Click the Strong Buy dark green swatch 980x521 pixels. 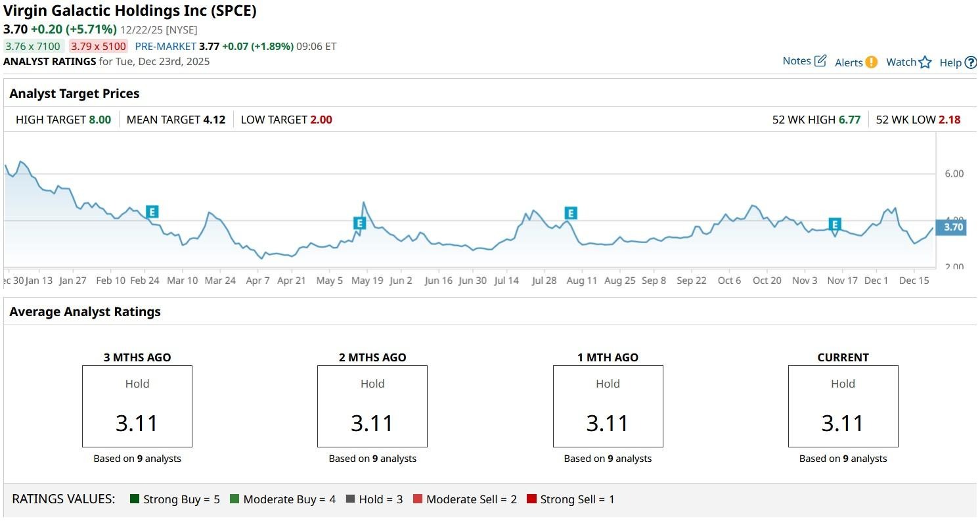(135, 499)
